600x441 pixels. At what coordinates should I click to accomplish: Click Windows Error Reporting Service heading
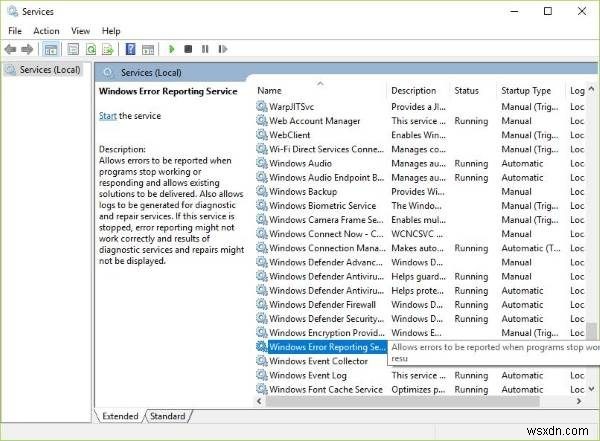(168, 91)
